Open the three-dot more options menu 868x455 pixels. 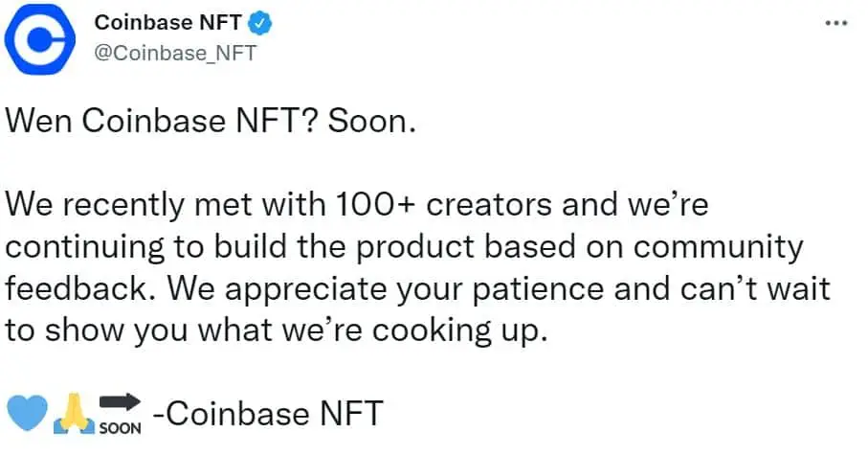coord(835,23)
